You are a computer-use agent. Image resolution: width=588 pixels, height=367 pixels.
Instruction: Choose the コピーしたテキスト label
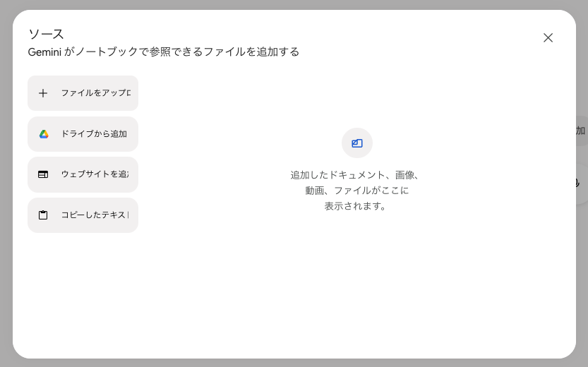pos(95,215)
